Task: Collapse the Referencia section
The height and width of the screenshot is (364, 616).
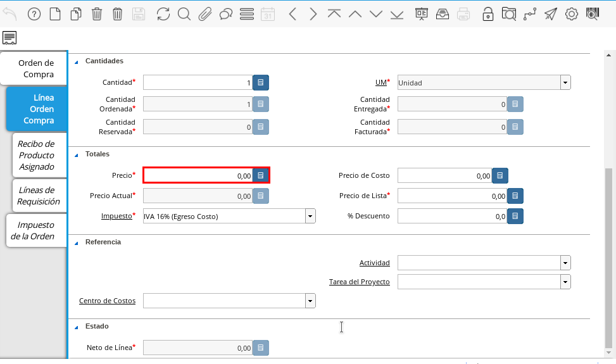Action: tap(76, 243)
